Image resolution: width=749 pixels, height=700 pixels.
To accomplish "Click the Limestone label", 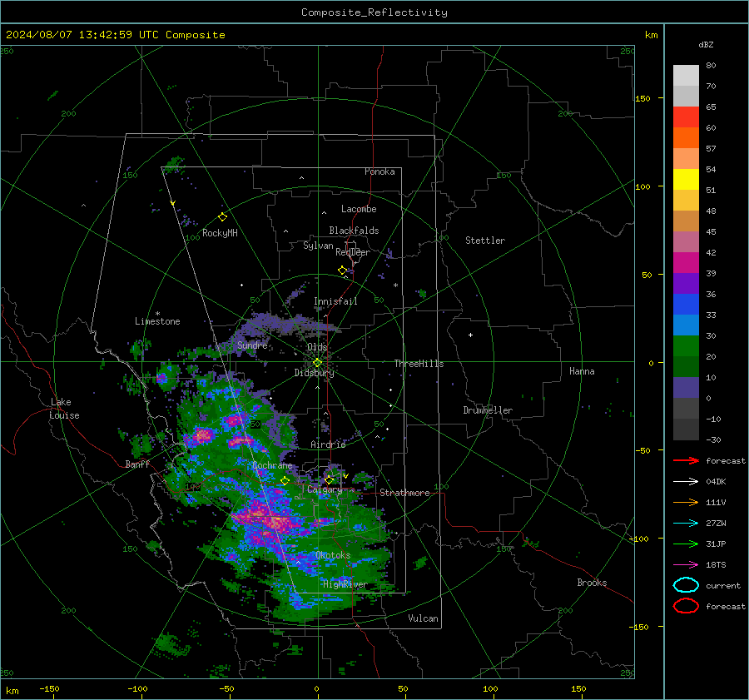I will pos(157,321).
